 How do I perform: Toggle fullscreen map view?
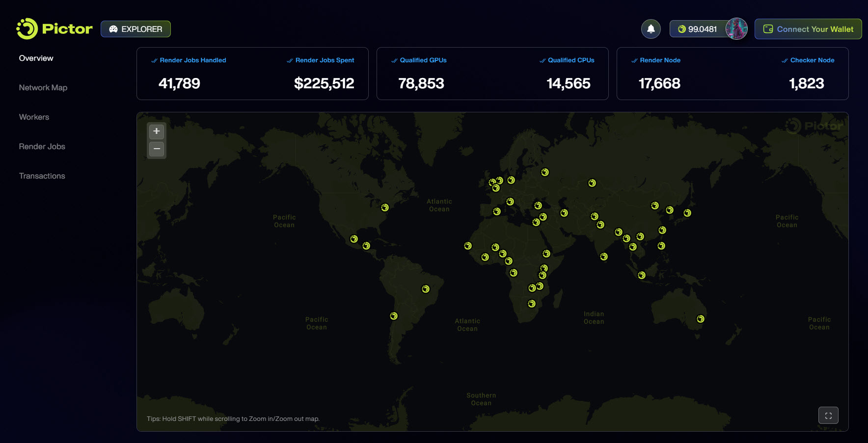tap(828, 416)
